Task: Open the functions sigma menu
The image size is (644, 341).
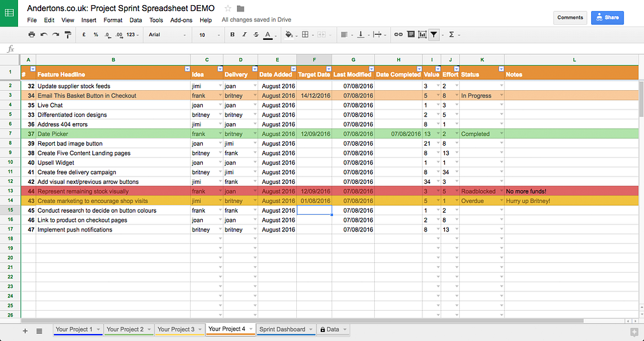Action: click(451, 35)
